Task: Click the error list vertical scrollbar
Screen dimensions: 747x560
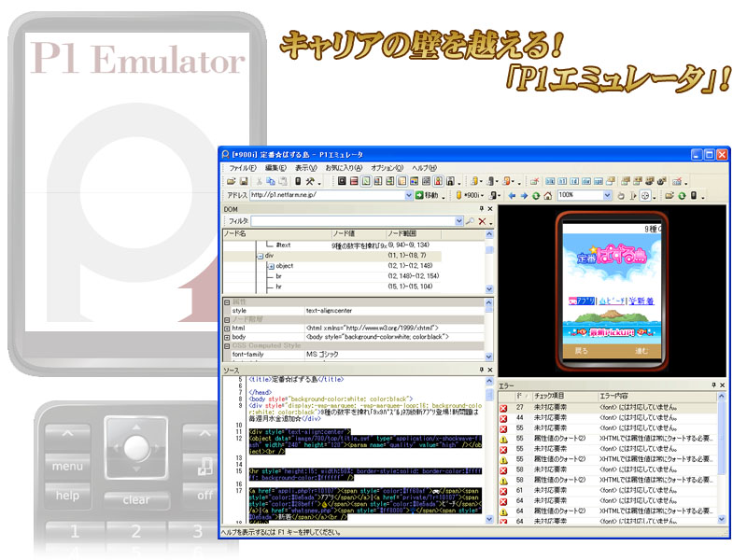Action: 721,457
